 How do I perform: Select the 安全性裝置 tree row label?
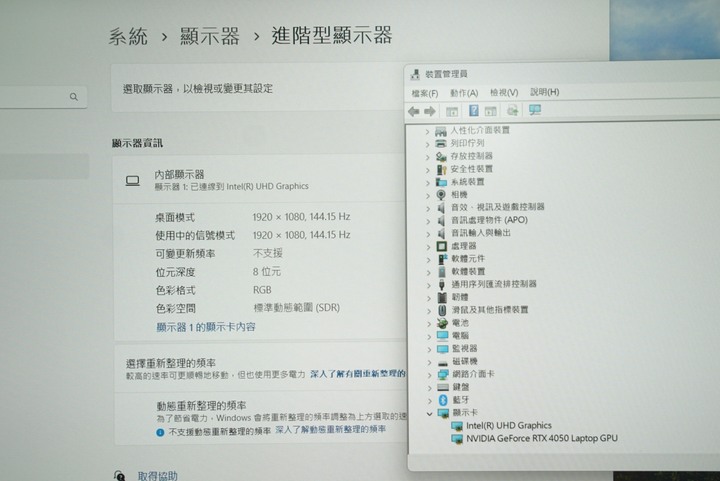click(x=471, y=169)
